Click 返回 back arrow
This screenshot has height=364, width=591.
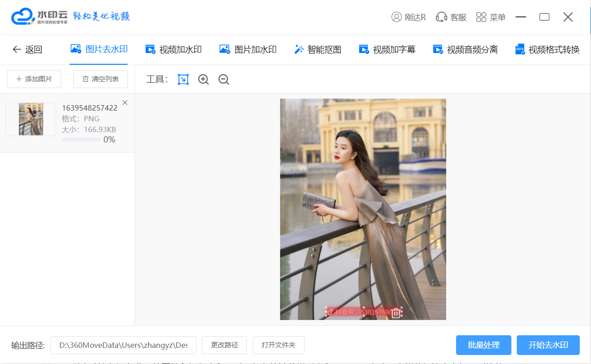[x=27, y=49]
